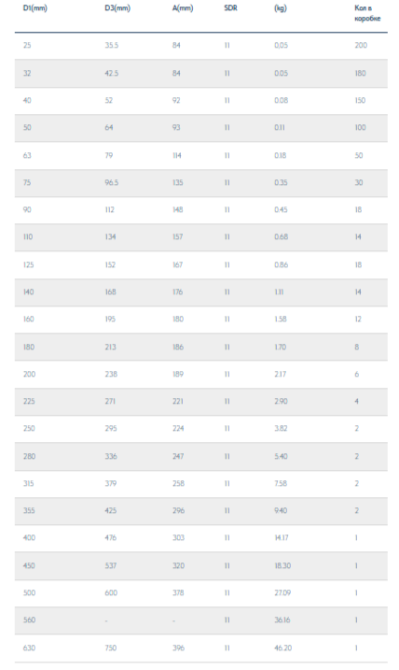Image resolution: width=399 pixels, height=670 pixels.
Task: Click the A(mm) column header
Action: 183,8
